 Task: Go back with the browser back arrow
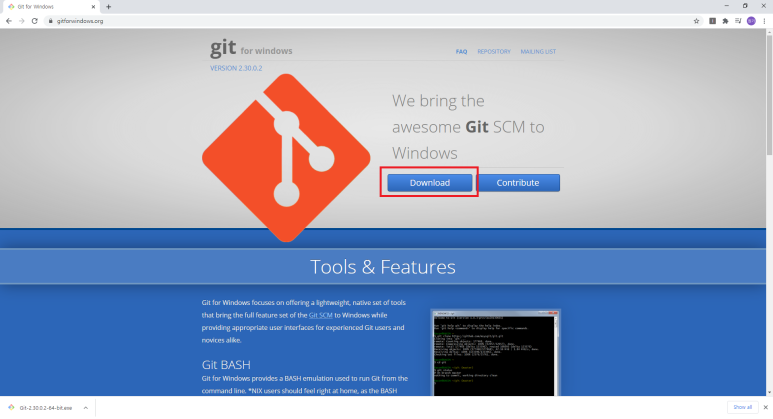[9, 21]
